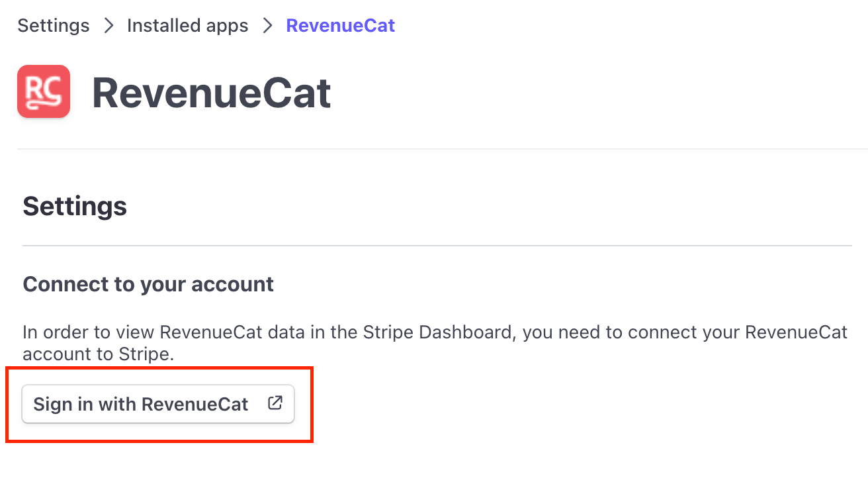Click the chevron after Installed apps breadcrumb

[x=267, y=26]
